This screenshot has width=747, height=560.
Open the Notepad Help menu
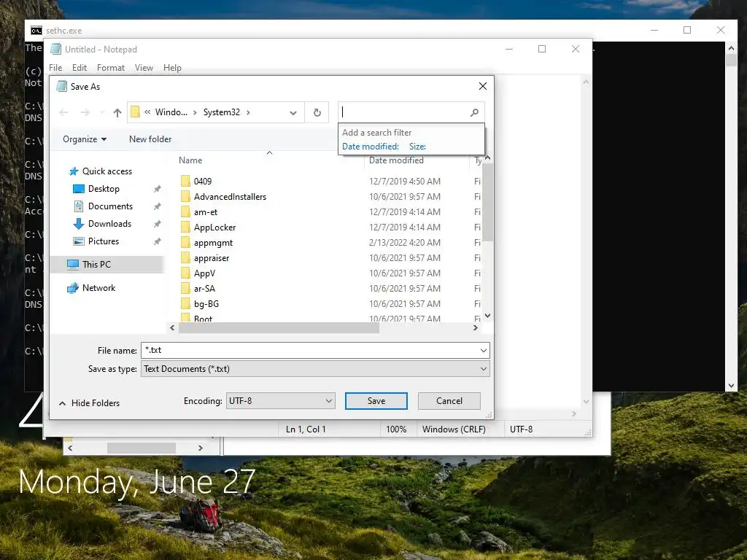172,68
